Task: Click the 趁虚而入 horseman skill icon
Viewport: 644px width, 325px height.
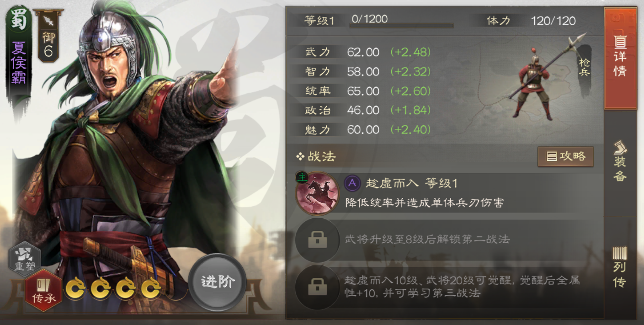Action: [x=317, y=192]
